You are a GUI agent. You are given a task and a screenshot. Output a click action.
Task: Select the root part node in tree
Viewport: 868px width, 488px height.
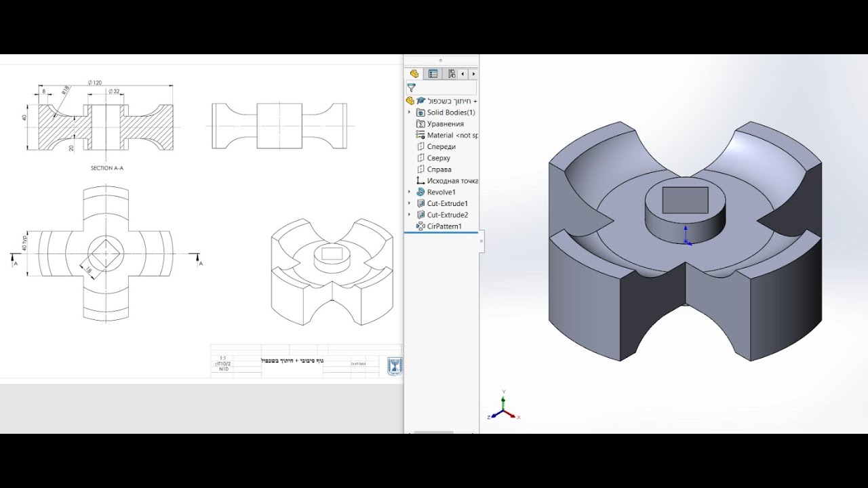point(441,100)
